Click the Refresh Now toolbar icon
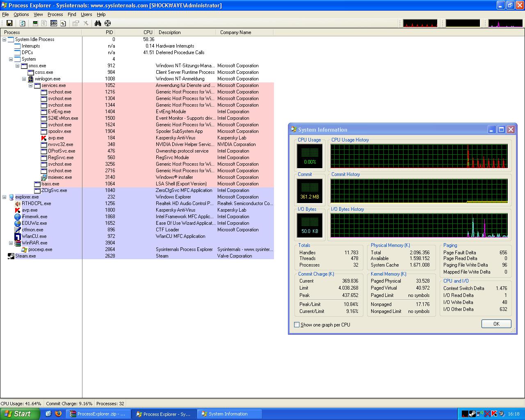This screenshot has width=525, height=420. pyautogui.click(x=23, y=23)
